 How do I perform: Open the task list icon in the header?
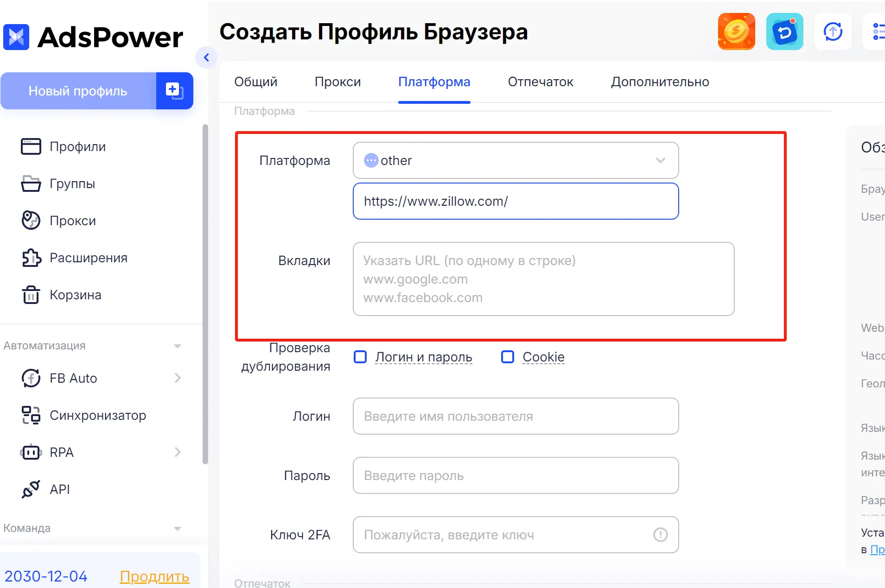[876, 32]
